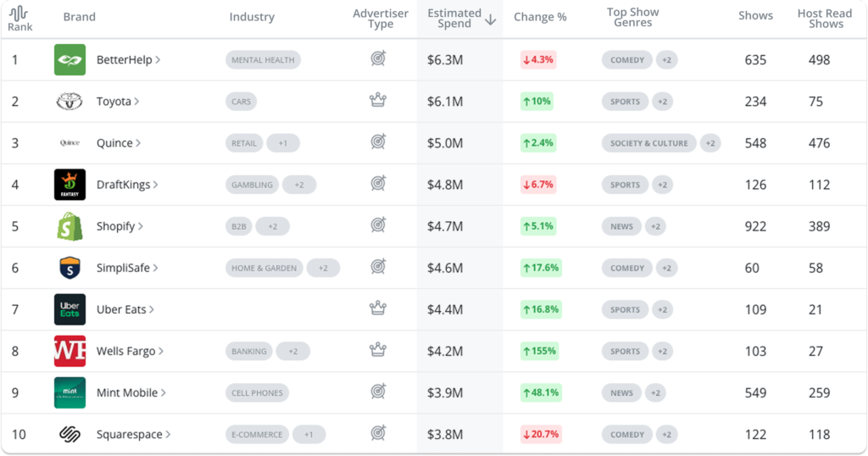Click the SimpliSafe shield logo
Image resolution: width=868 pixels, height=456 pixels.
(70, 268)
